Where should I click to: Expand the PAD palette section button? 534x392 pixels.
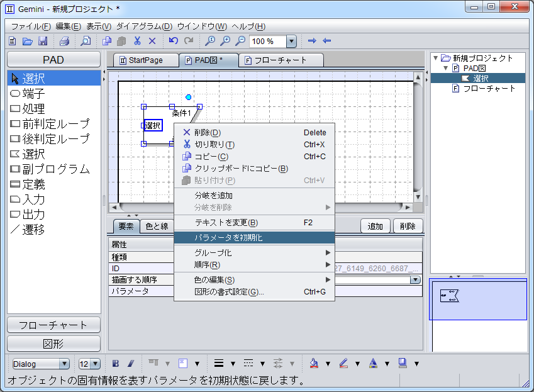click(54, 60)
